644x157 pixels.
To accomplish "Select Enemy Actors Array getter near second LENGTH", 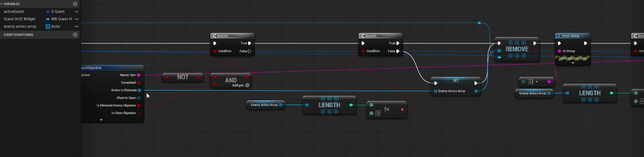I will pos(534,93).
